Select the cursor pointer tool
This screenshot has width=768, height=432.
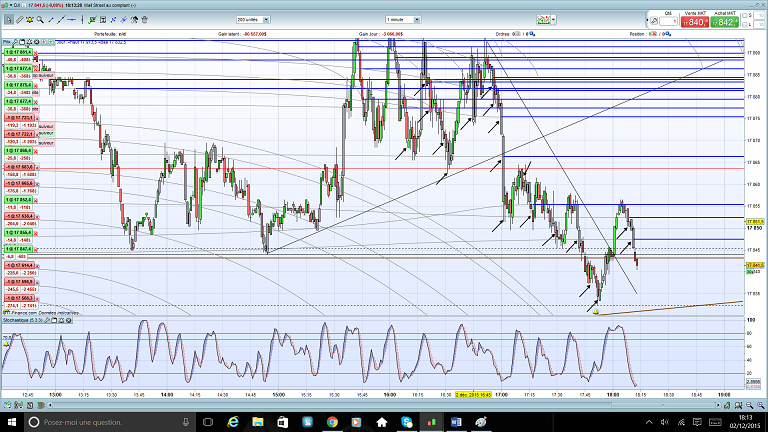pyautogui.click(x=9, y=20)
